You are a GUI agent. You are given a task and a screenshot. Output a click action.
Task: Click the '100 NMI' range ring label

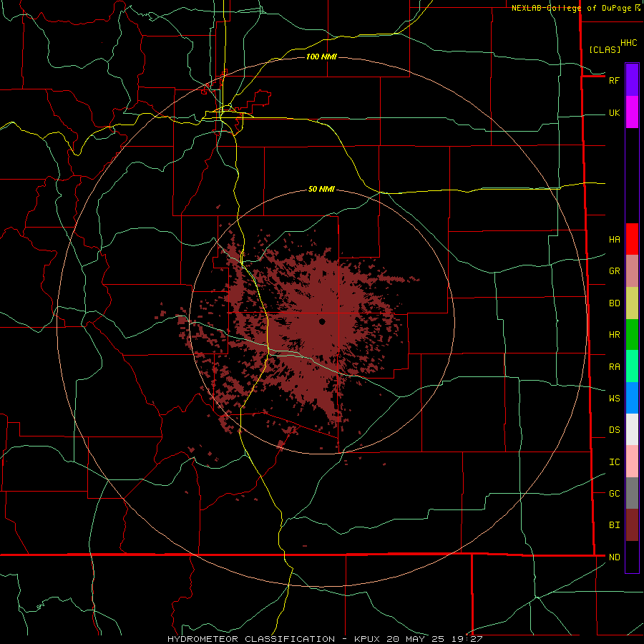tap(321, 57)
